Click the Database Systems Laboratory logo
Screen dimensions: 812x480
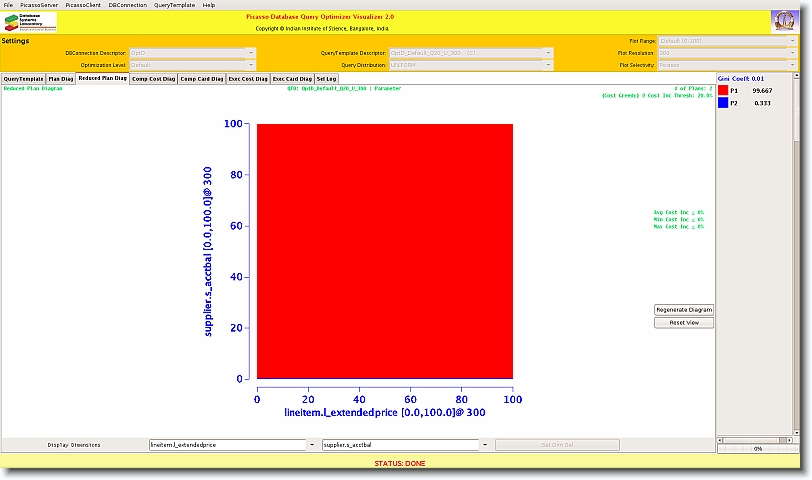[x=30, y=22]
